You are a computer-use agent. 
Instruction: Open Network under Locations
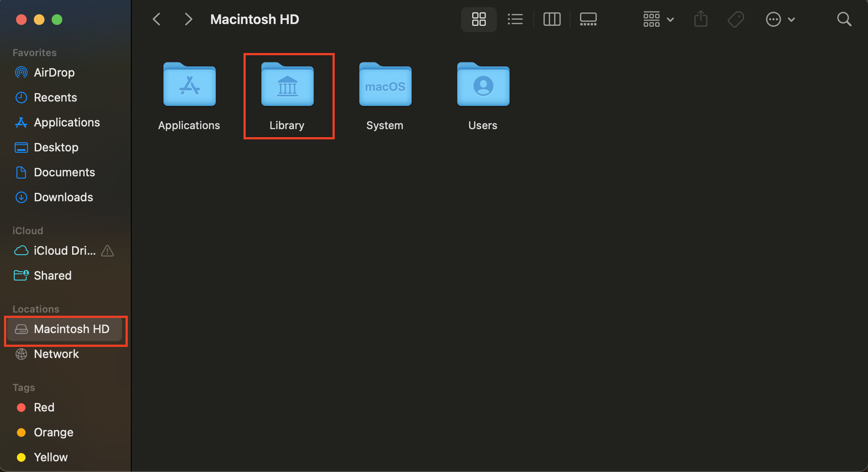pyautogui.click(x=56, y=354)
